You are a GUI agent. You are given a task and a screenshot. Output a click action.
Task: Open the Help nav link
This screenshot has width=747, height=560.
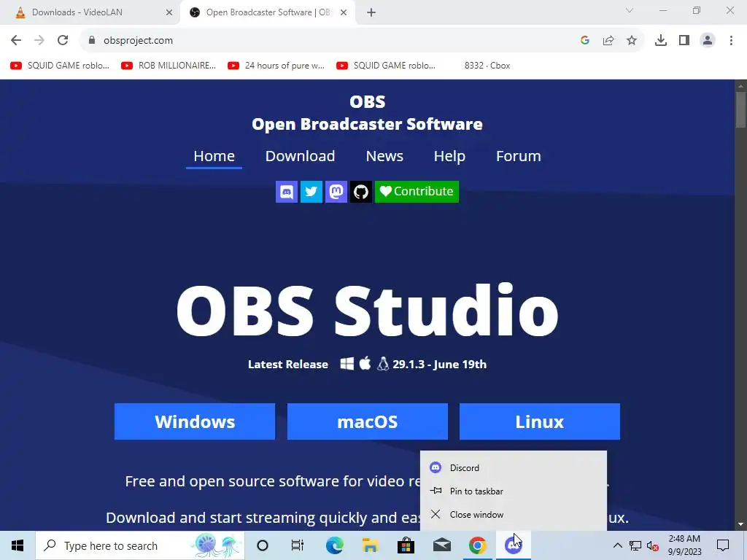(x=449, y=156)
